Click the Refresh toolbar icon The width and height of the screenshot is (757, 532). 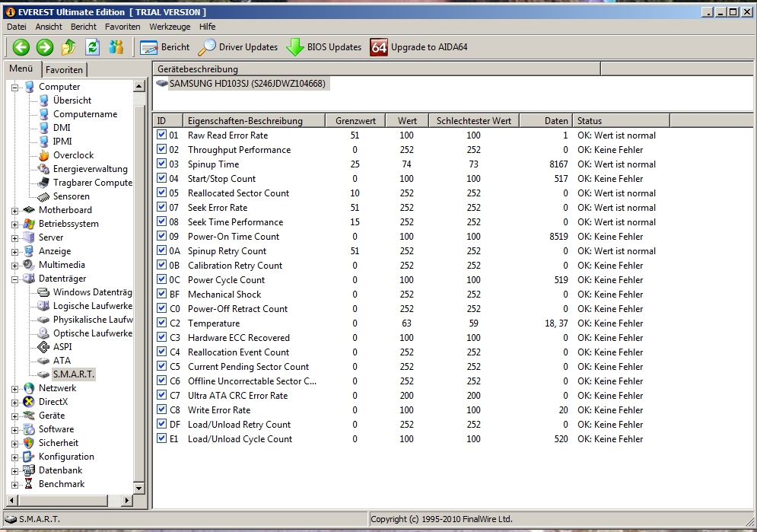click(92, 47)
